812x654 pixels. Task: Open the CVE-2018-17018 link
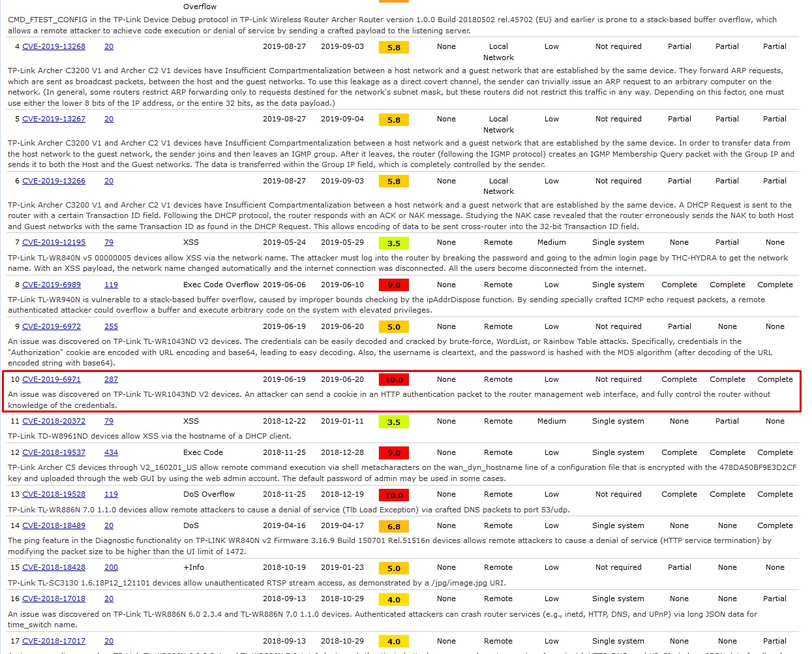(x=53, y=599)
